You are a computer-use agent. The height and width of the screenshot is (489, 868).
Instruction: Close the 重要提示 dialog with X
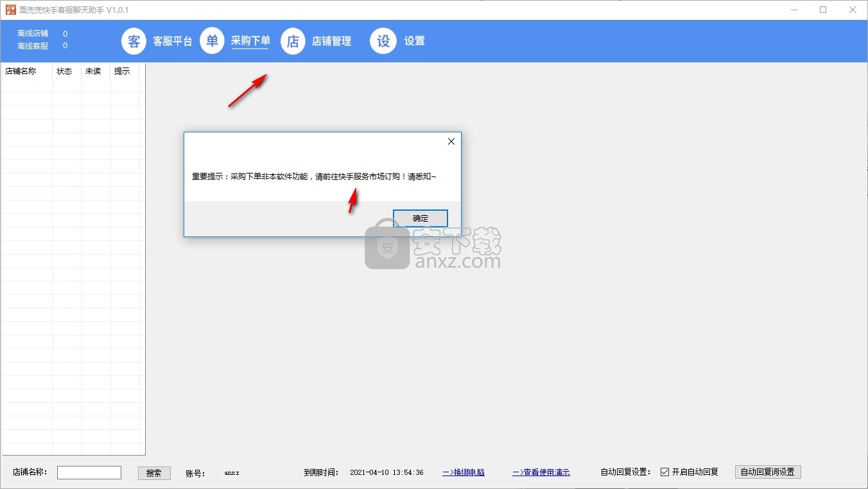point(451,141)
